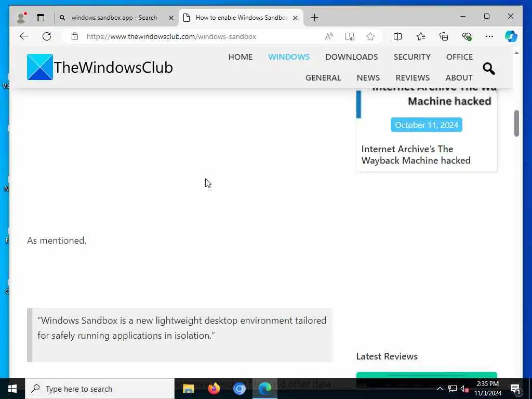Open the OFFICE menu item

[x=459, y=57]
